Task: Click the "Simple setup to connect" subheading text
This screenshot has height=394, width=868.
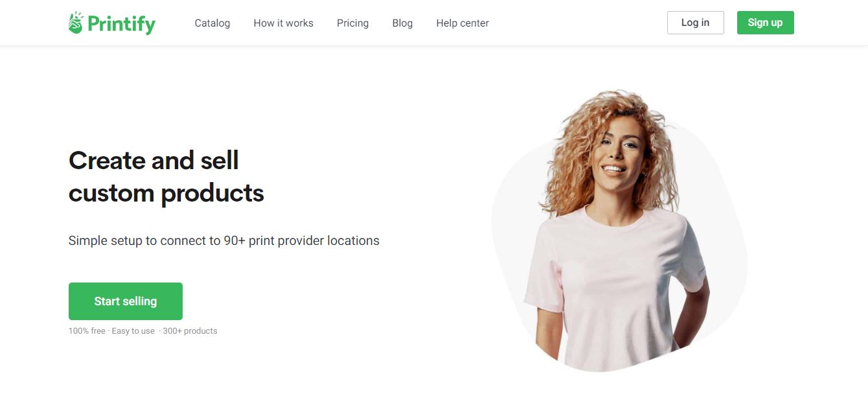Action: (x=224, y=240)
